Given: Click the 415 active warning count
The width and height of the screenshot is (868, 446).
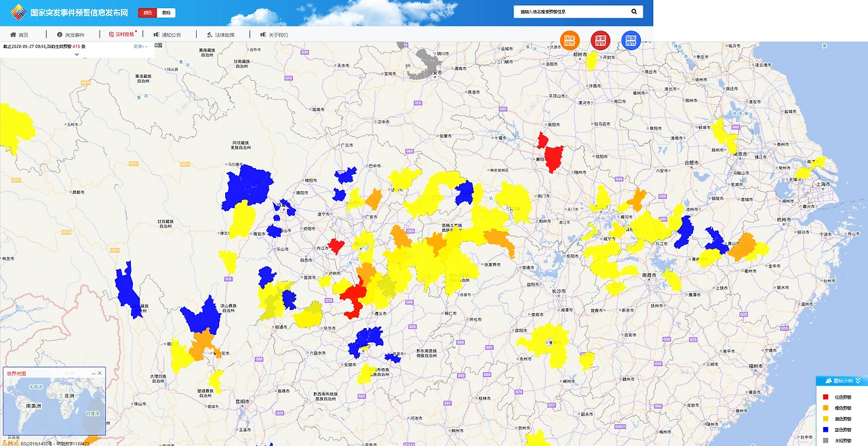Looking at the screenshot, I should [x=77, y=47].
